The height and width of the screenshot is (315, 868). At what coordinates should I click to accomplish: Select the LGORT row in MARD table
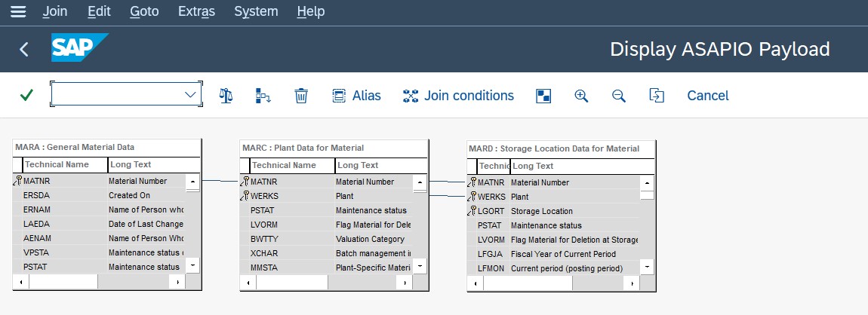pyautogui.click(x=553, y=211)
